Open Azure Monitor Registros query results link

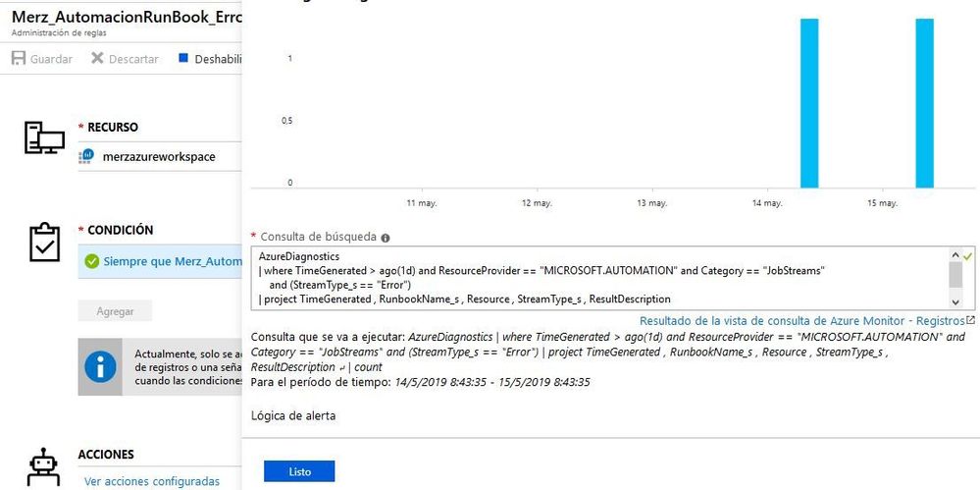[x=801, y=321]
